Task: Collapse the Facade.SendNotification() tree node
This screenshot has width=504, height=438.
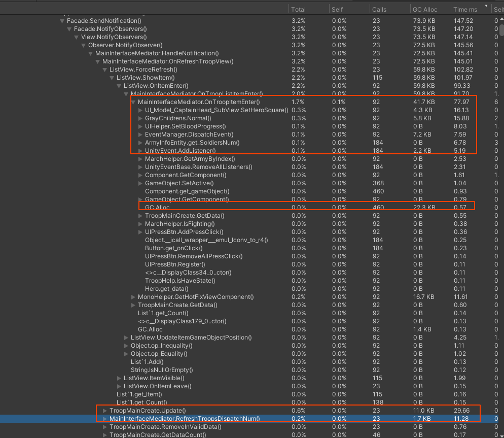Action: (62, 21)
